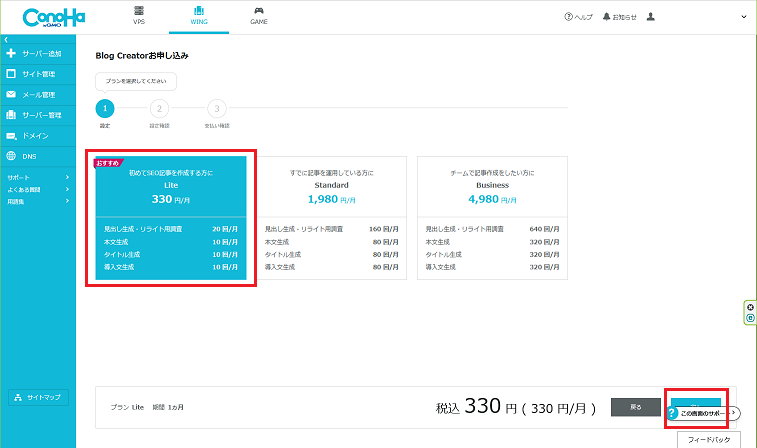Switch to the WING tab
757x448 pixels.
pyautogui.click(x=199, y=16)
